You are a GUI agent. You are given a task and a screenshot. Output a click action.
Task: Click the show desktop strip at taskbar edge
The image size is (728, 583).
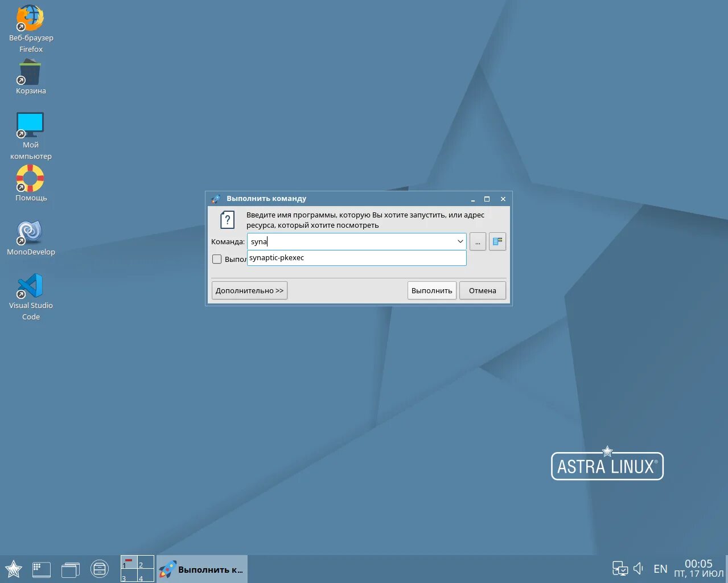[x=726, y=569]
